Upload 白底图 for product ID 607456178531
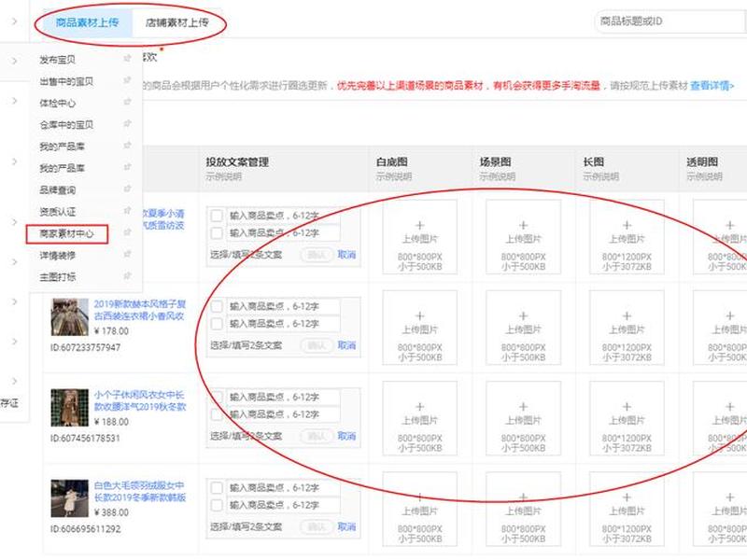This screenshot has width=747, height=560. 419,418
